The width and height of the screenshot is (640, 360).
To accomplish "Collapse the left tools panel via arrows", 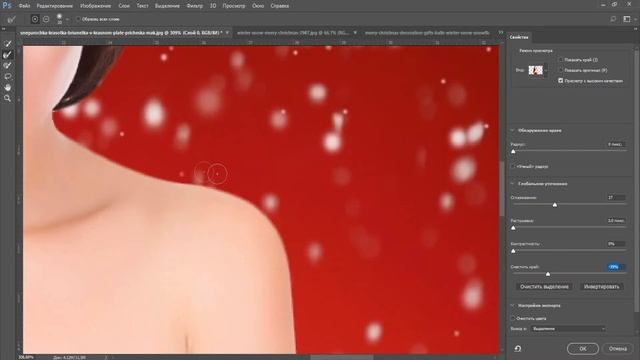I will click(3, 29).
